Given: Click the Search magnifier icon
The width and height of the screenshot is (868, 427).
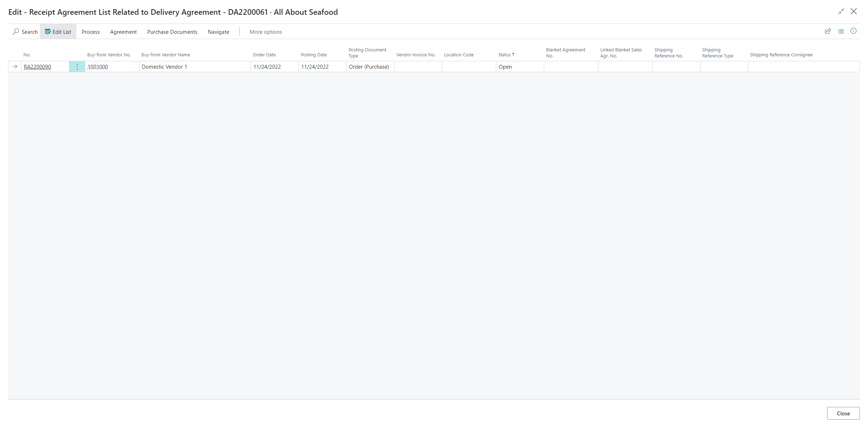Looking at the screenshot, I should [16, 32].
